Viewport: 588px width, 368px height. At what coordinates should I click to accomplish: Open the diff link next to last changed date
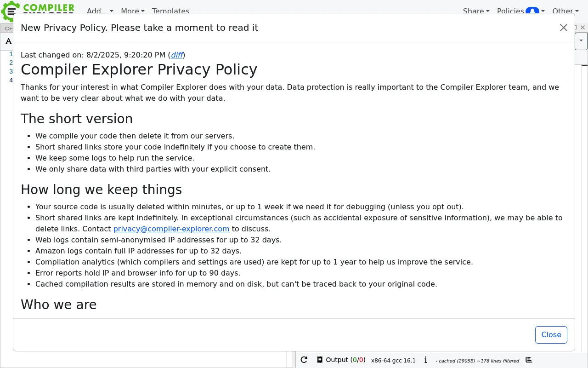pyautogui.click(x=177, y=55)
